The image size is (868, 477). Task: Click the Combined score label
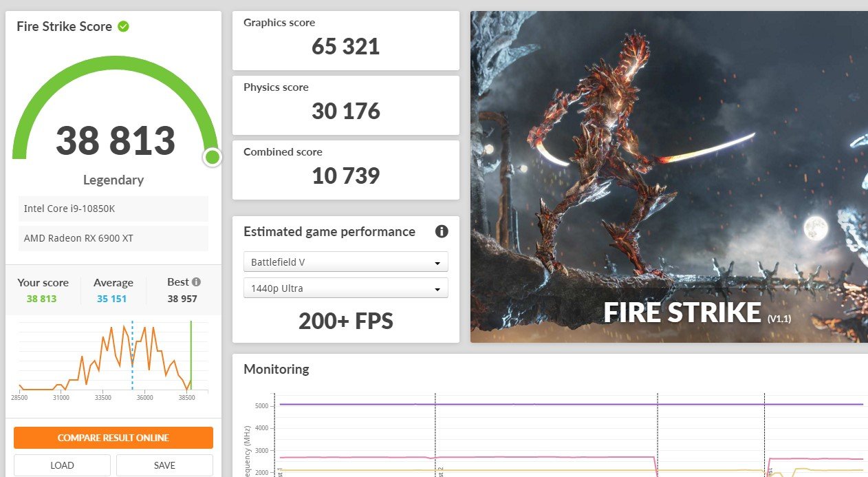283,152
